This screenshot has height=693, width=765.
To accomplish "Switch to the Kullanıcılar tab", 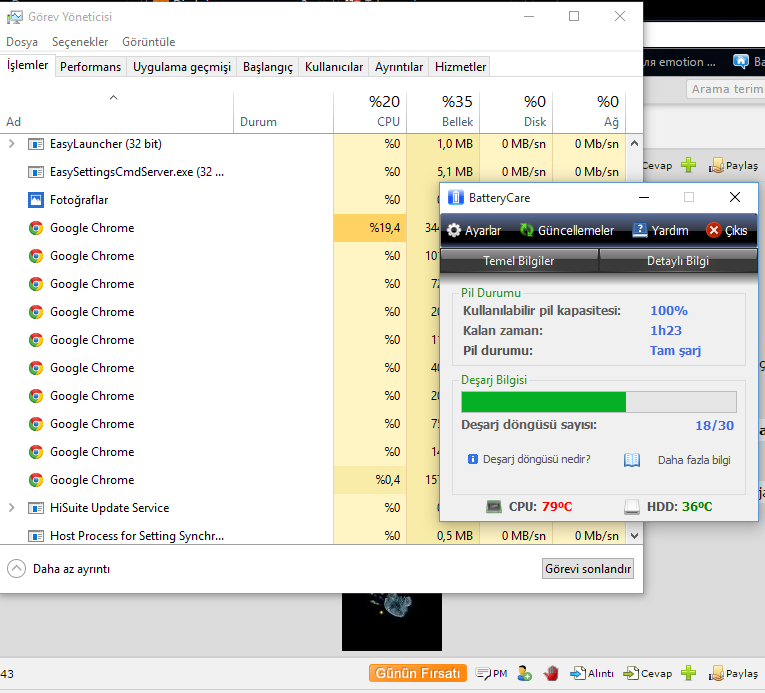I will [x=334, y=67].
